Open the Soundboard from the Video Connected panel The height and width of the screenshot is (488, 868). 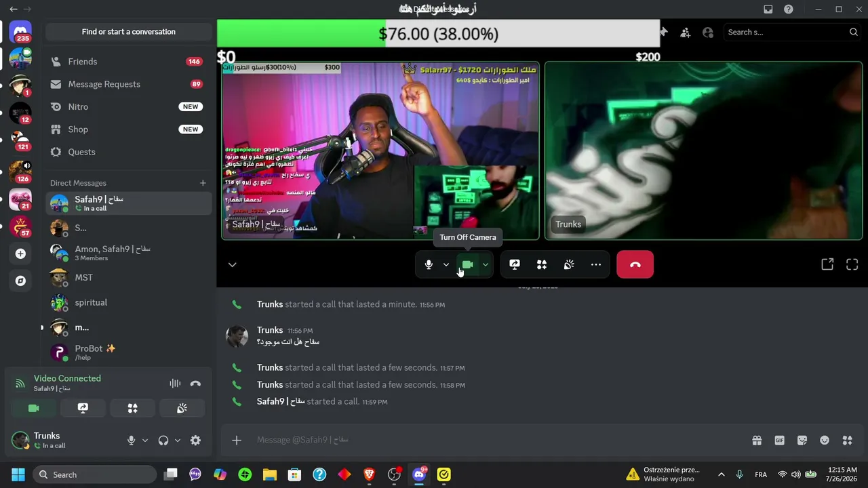(x=182, y=408)
